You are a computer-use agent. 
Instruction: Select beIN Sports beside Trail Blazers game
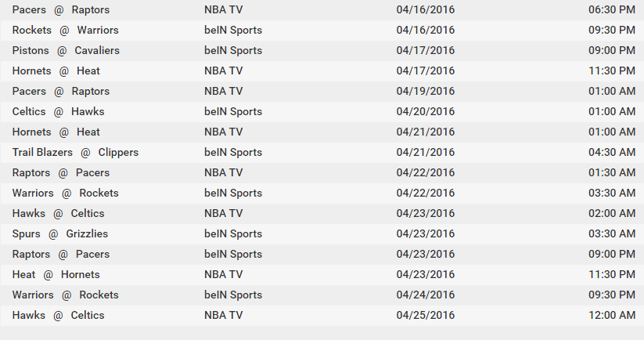(x=233, y=152)
